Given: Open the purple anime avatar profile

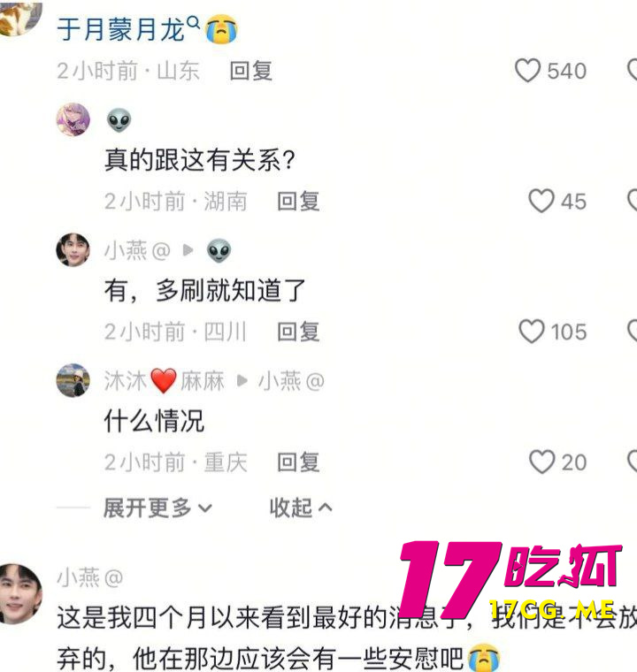Looking at the screenshot, I should coord(73,119).
